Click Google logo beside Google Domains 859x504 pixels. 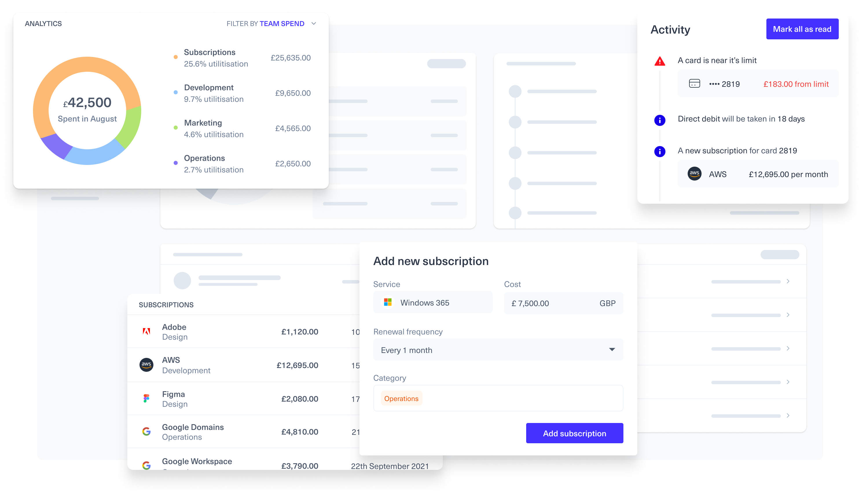146,431
